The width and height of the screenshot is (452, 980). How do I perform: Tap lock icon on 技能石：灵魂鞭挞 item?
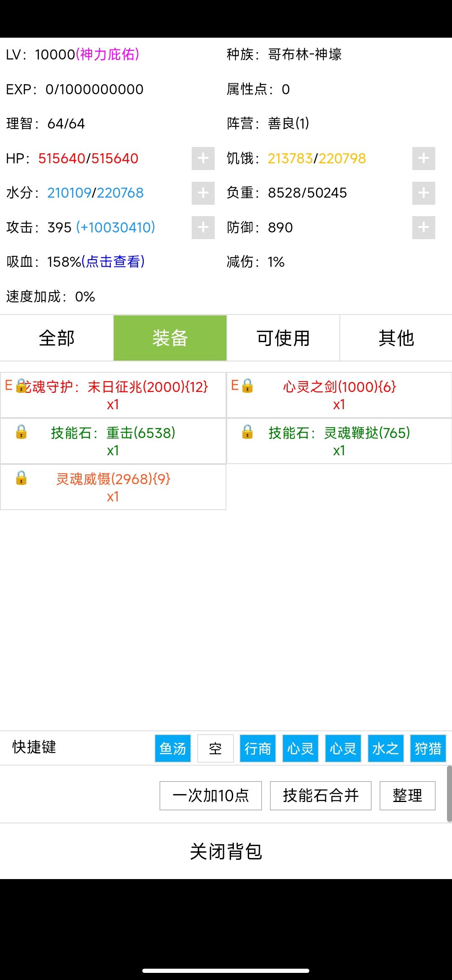pyautogui.click(x=247, y=432)
